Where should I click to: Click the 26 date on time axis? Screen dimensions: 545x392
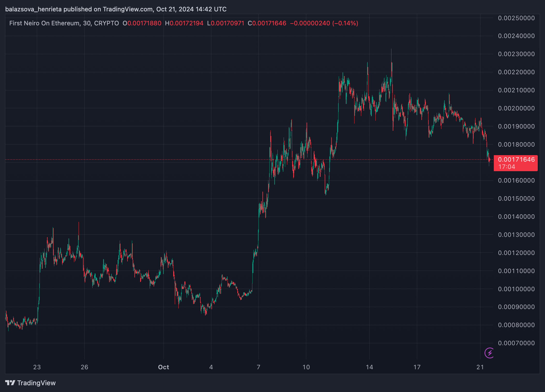tap(85, 367)
